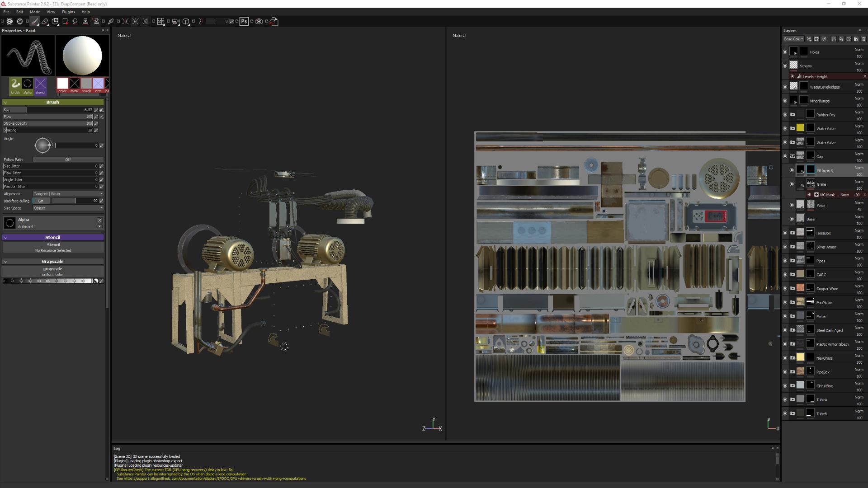Open the Base Color channel dropdown
Image resolution: width=868 pixels, height=488 pixels.
[793, 39]
